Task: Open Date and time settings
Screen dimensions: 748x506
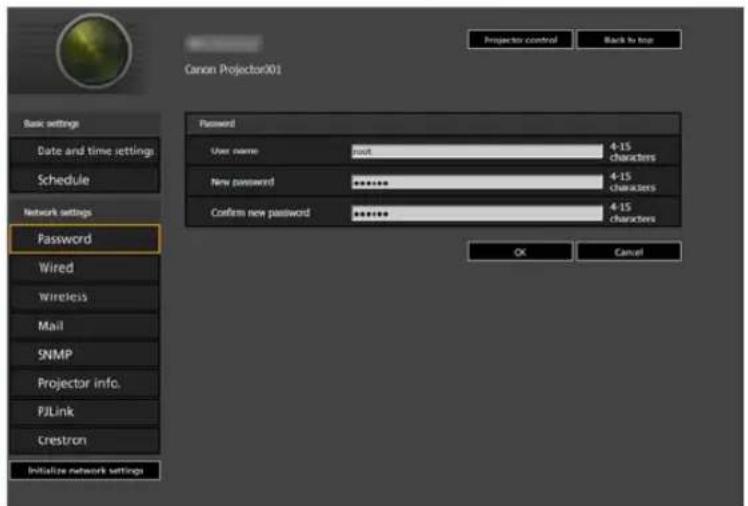Action: (84, 151)
